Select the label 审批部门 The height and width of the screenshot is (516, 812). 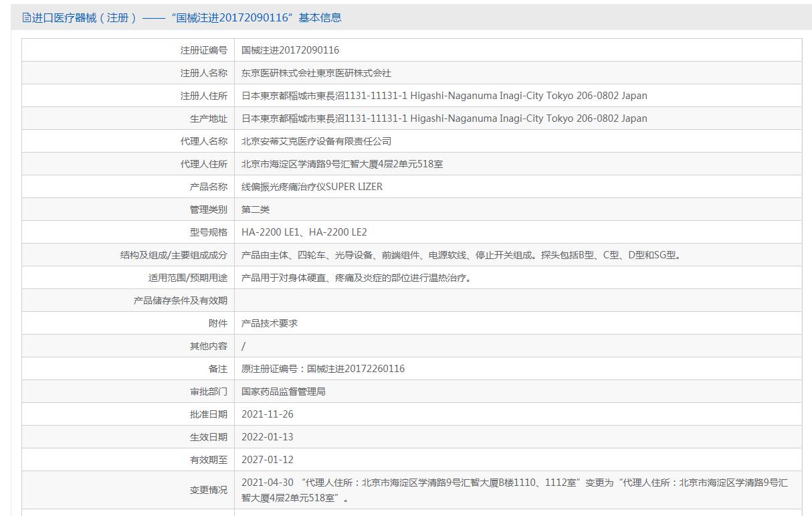click(x=208, y=392)
